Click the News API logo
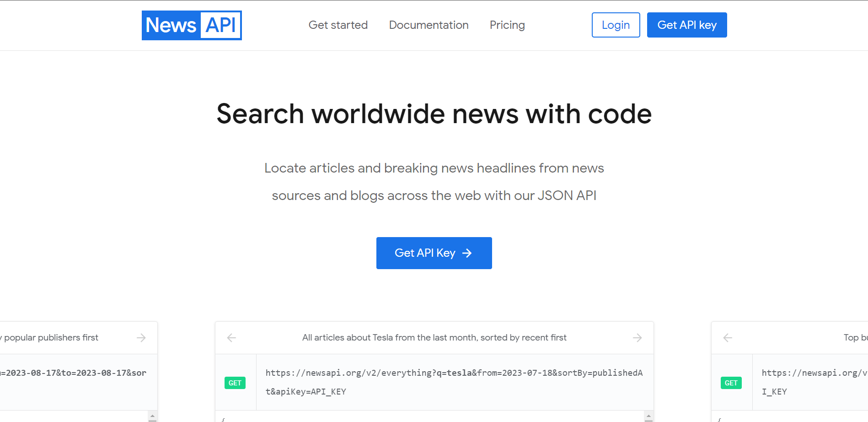The width and height of the screenshot is (868, 422). pyautogui.click(x=192, y=25)
